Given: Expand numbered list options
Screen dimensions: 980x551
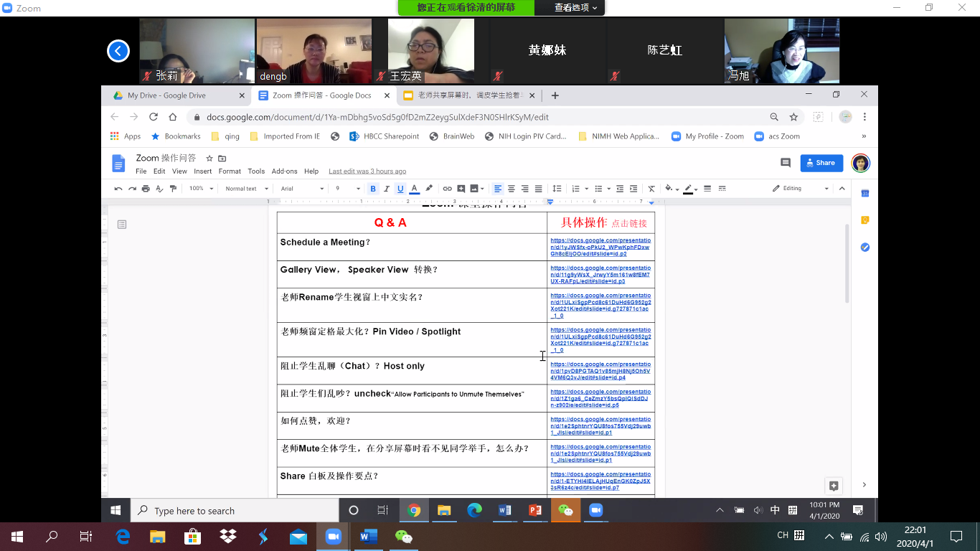Looking at the screenshot, I should (586, 189).
